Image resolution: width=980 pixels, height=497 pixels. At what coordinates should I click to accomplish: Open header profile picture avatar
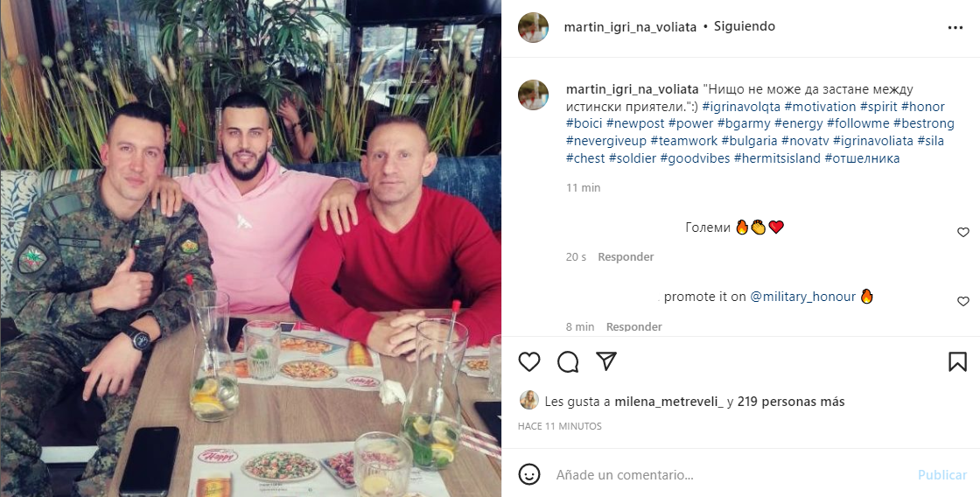(533, 27)
